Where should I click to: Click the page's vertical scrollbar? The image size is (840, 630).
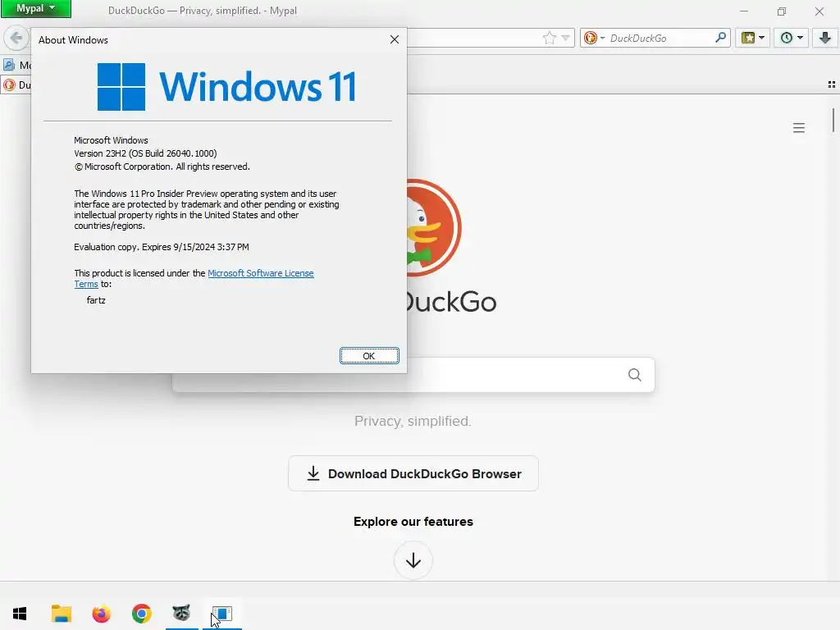pos(833,120)
